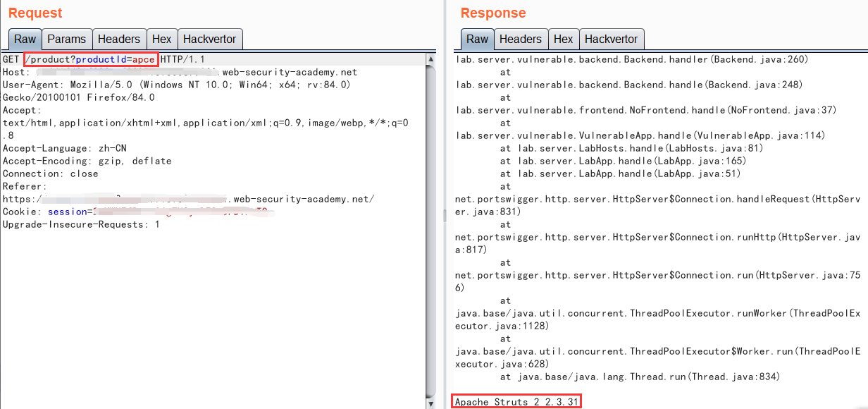Click request scrollbar down arrow
868x409 pixels.
point(431,403)
